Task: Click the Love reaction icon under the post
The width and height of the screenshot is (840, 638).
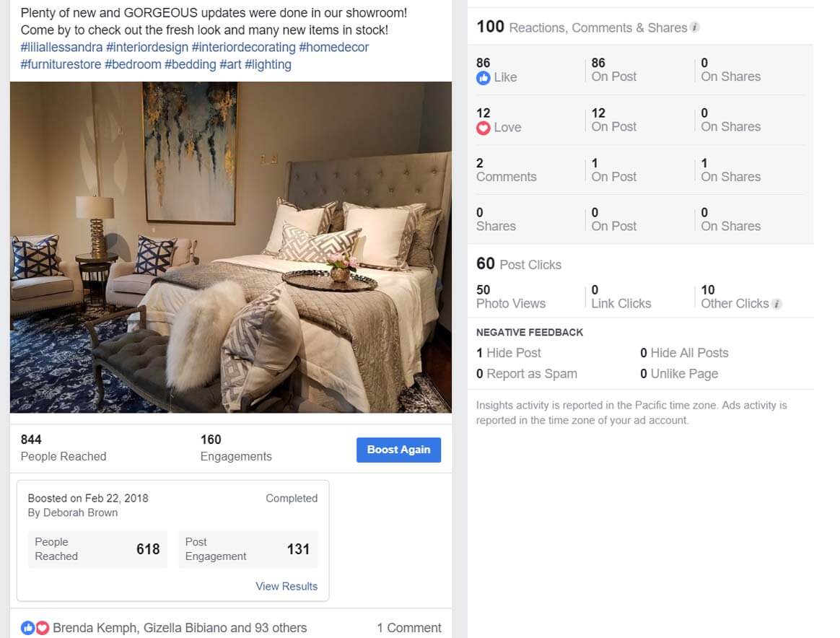Action: 42,628
